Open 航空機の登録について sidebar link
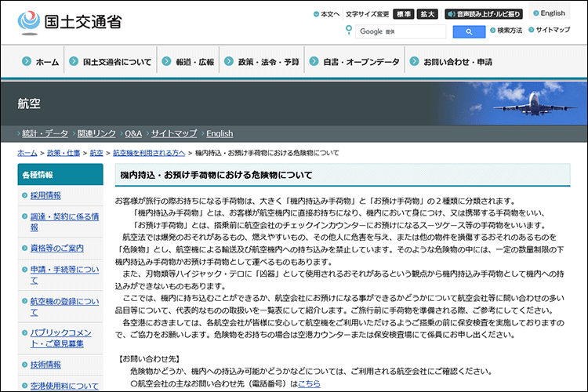 click(64, 307)
